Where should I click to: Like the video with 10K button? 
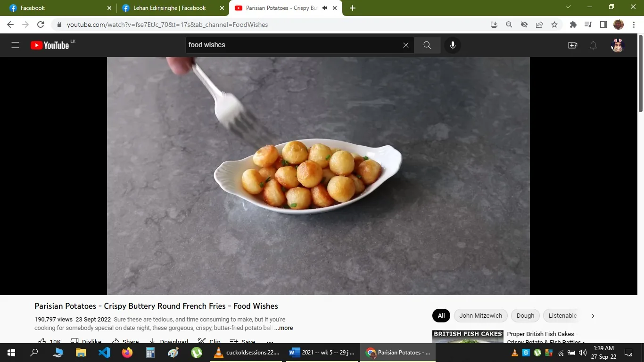49,341
